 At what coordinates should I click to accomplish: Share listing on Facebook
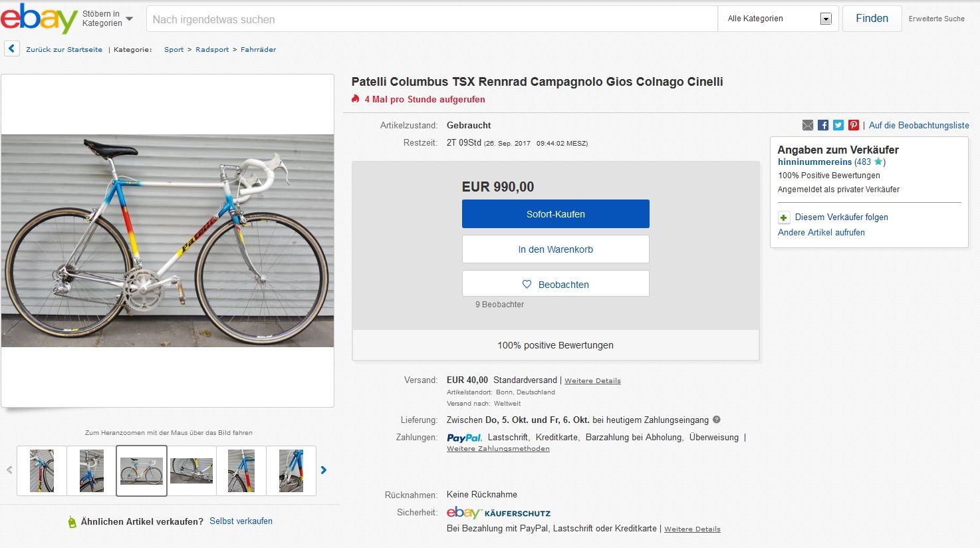coord(823,125)
